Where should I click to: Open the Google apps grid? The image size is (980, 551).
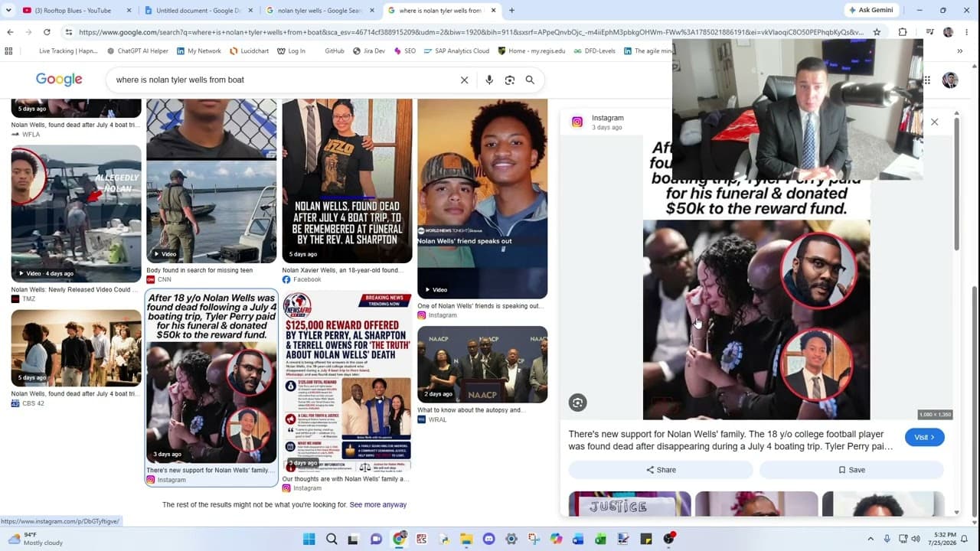pos(927,80)
